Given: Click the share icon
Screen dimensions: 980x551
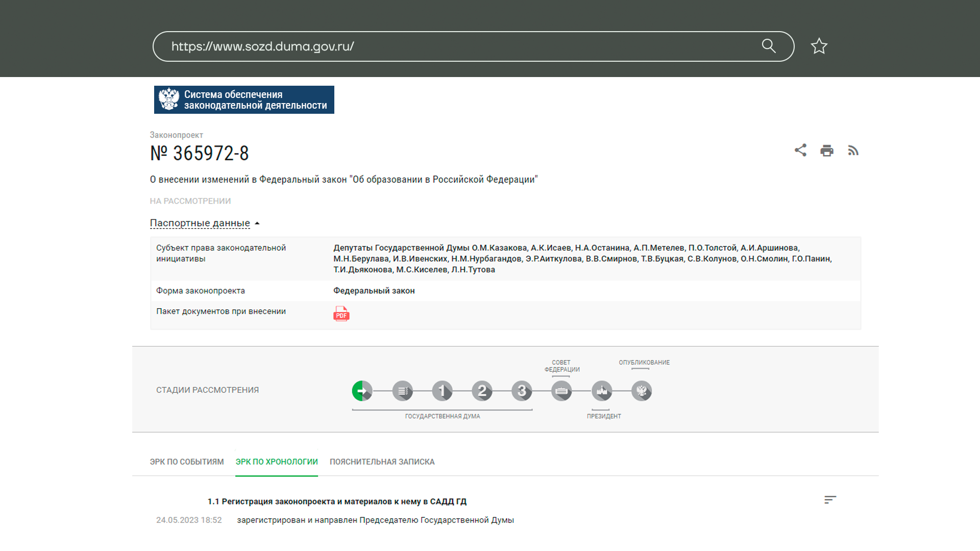Looking at the screenshot, I should point(800,150).
